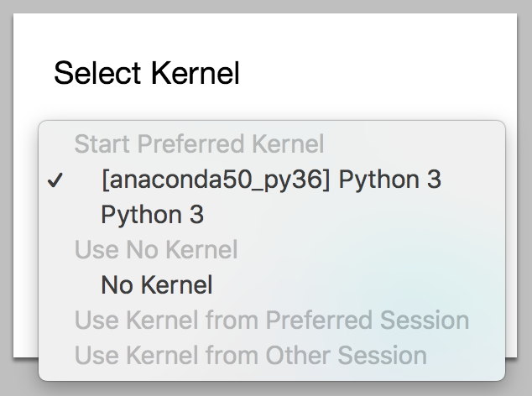Click the grayed-out Use No Kernel label
The height and width of the screenshot is (396, 532).
click(x=156, y=250)
